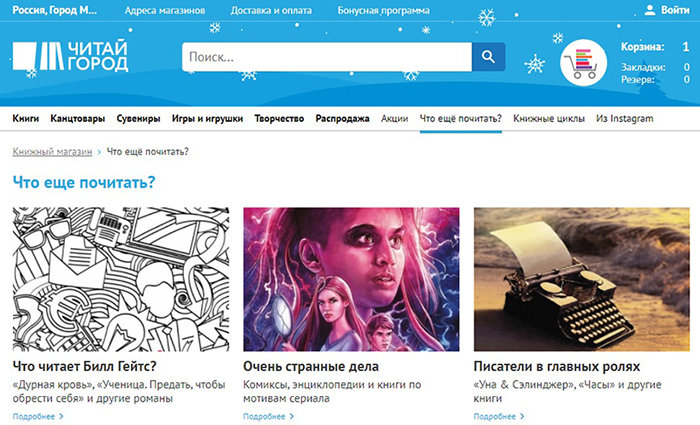
Task: Click the Книжный магазин breadcrumb link
Action: (52, 152)
